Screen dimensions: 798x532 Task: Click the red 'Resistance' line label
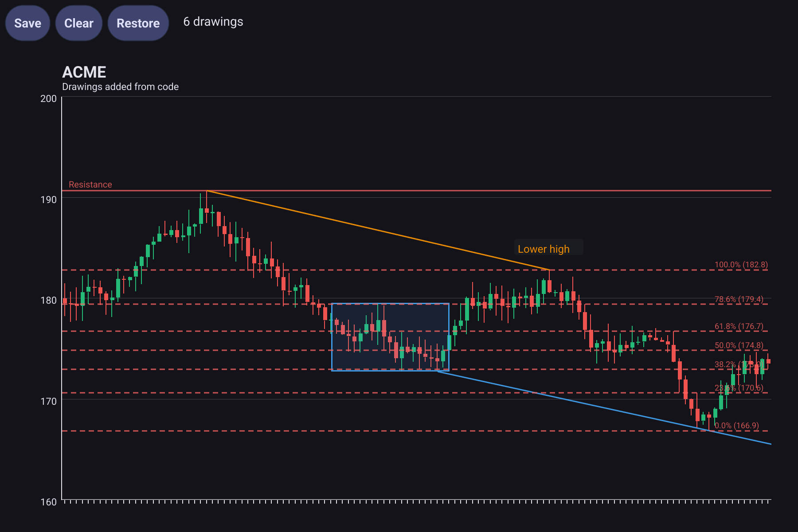click(x=90, y=184)
